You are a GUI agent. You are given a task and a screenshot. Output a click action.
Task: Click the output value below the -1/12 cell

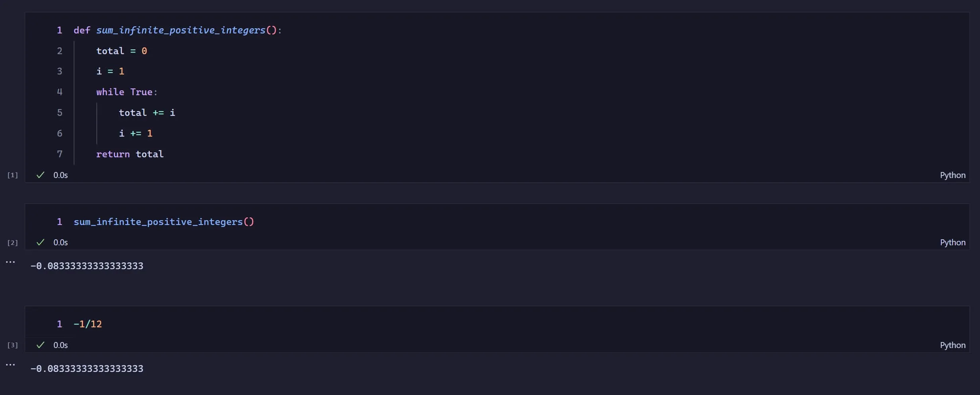pyautogui.click(x=87, y=369)
